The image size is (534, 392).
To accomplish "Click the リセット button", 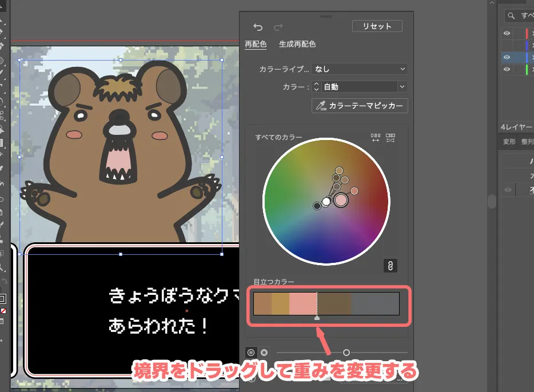I will click(377, 26).
